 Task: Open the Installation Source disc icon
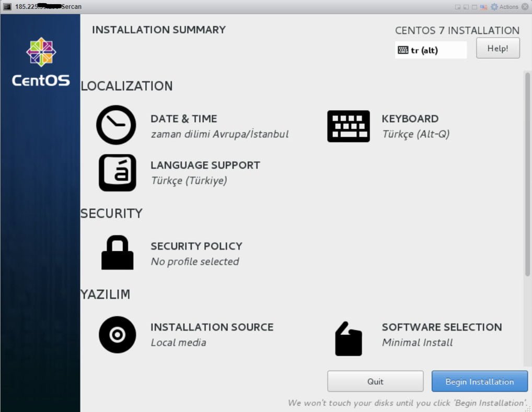(x=118, y=335)
